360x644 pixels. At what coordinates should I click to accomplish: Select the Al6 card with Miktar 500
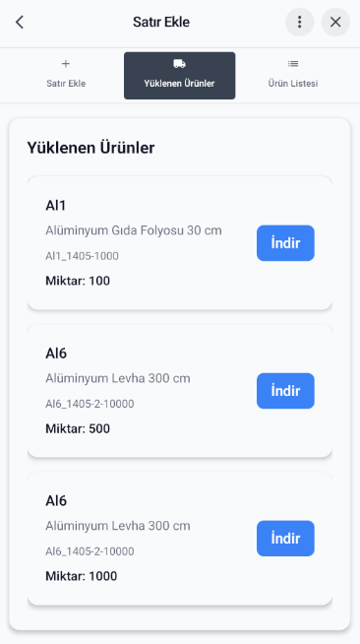tap(180, 391)
